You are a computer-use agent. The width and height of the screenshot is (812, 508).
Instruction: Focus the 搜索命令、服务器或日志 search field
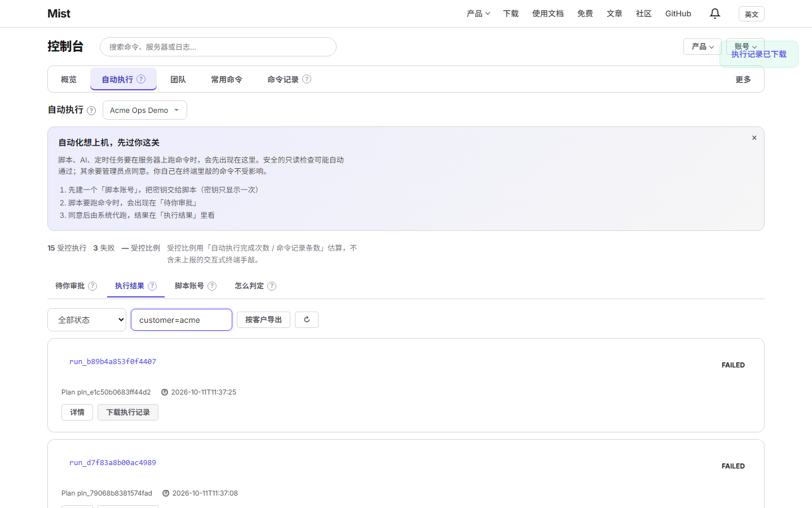click(x=218, y=47)
